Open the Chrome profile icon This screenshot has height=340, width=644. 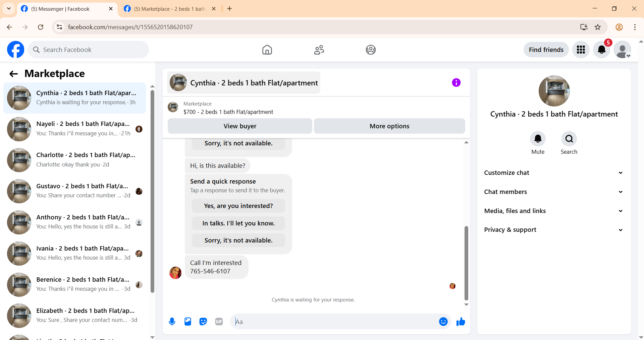pyautogui.click(x=619, y=27)
